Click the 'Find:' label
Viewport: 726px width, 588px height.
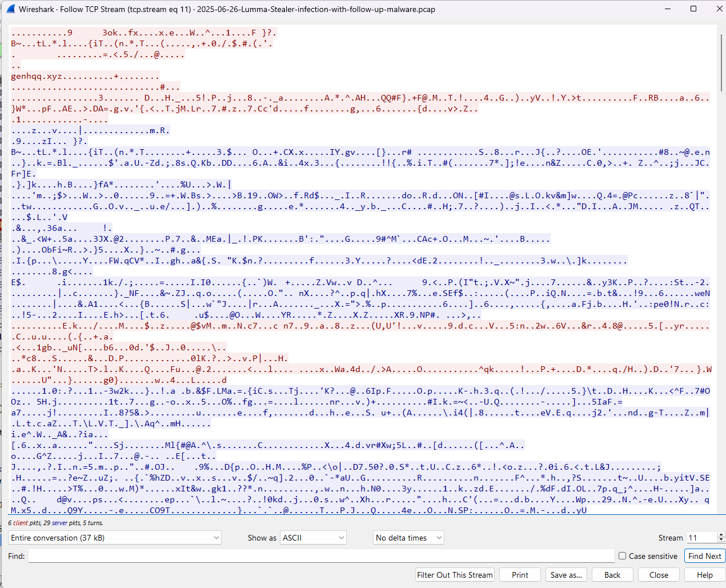[x=17, y=556]
